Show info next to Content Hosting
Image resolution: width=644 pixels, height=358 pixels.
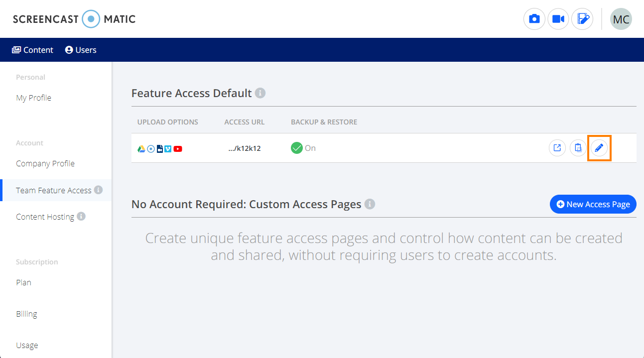pos(81,217)
